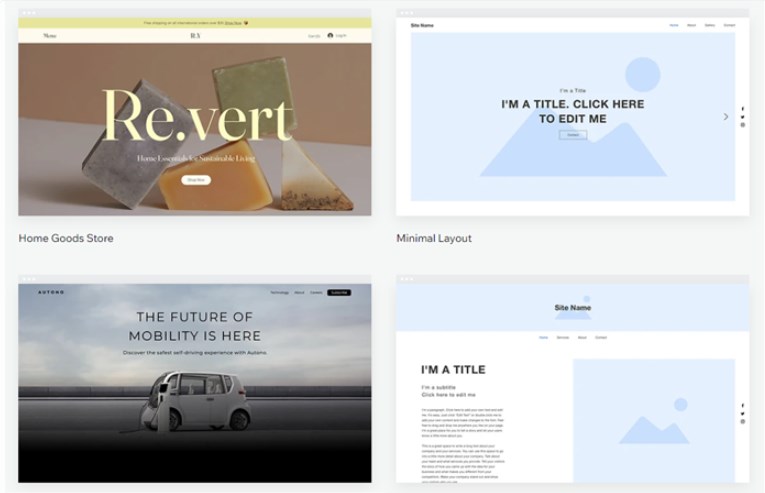
Task: Click the Twitter icon in Minimal Layout preview
Action: 743,117
